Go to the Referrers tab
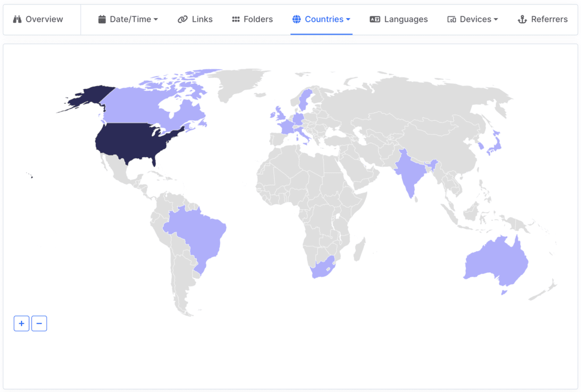The image size is (581, 392). pyautogui.click(x=549, y=19)
